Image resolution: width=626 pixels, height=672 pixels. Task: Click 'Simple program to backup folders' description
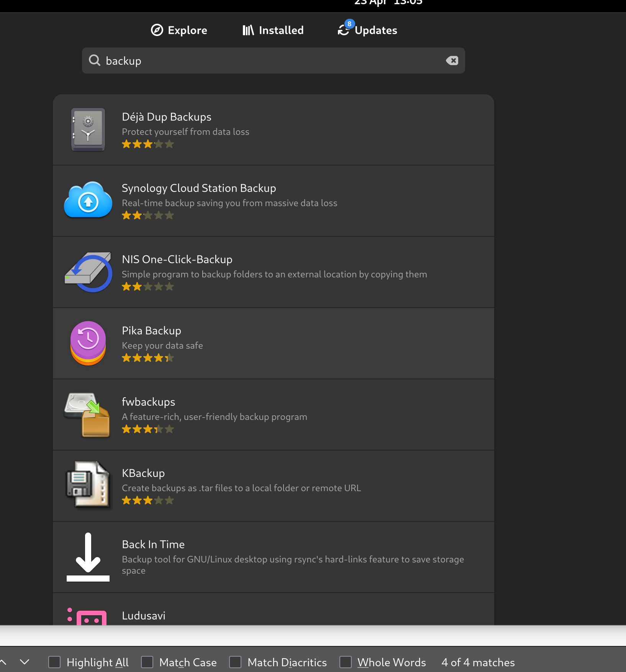[274, 274]
